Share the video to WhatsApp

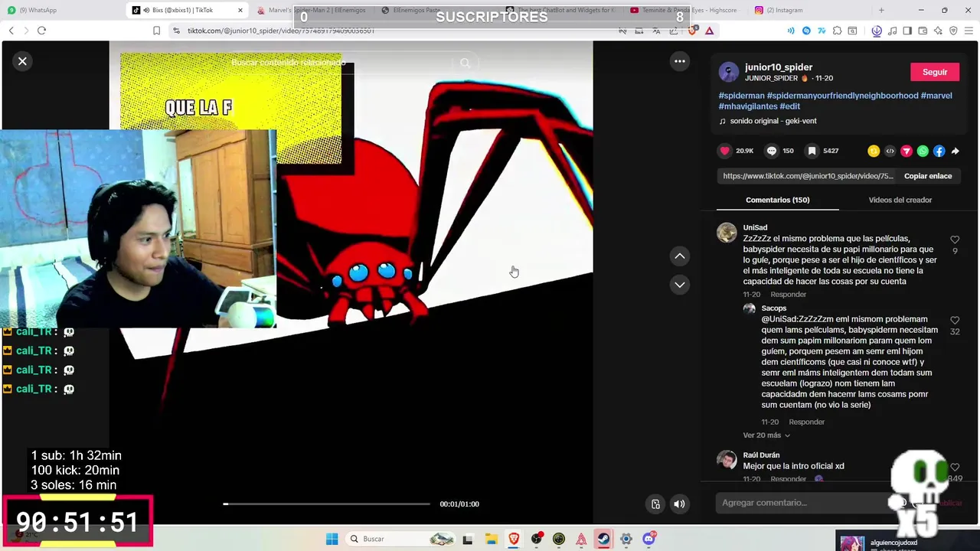pos(923,152)
